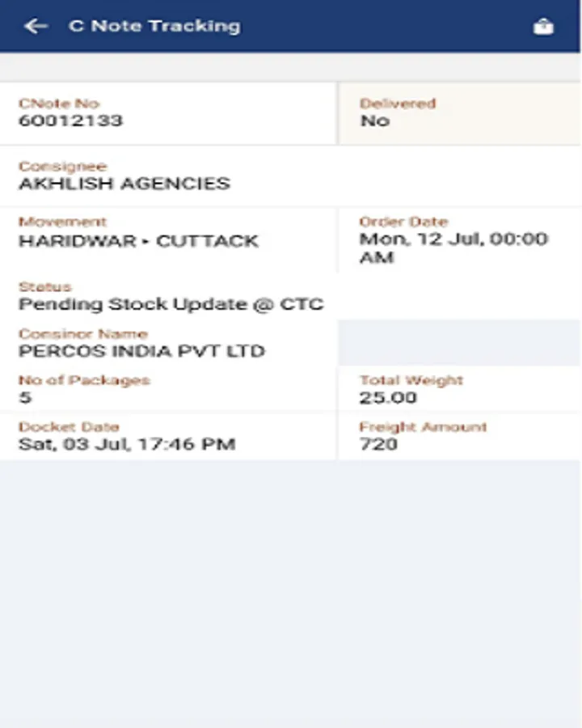Tap the No of Packages value 5
Viewport: 582px width, 728px height.
25,397
